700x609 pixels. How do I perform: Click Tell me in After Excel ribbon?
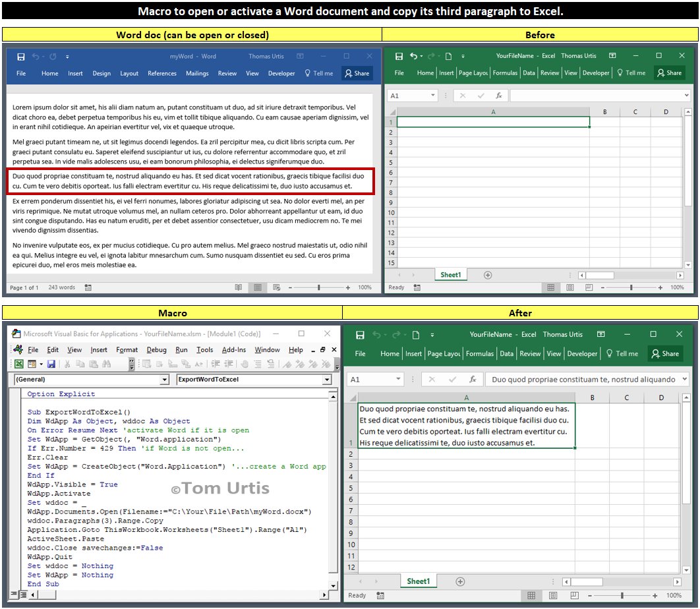622,354
